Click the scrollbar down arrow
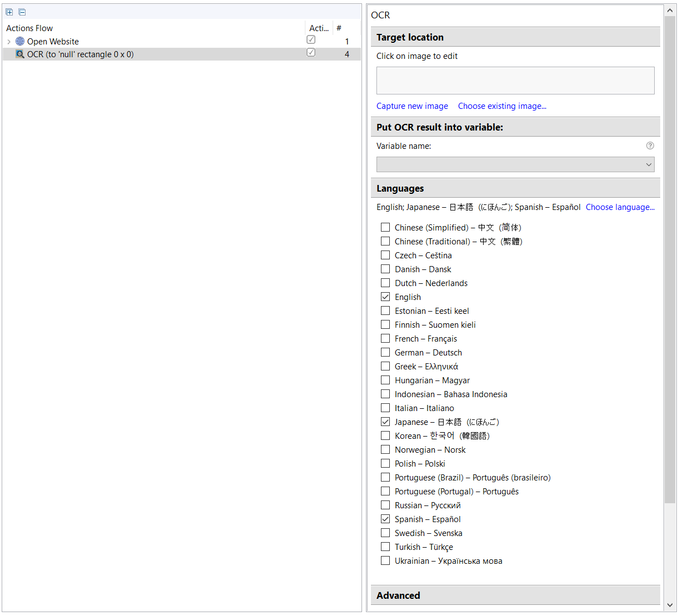 tap(670, 605)
